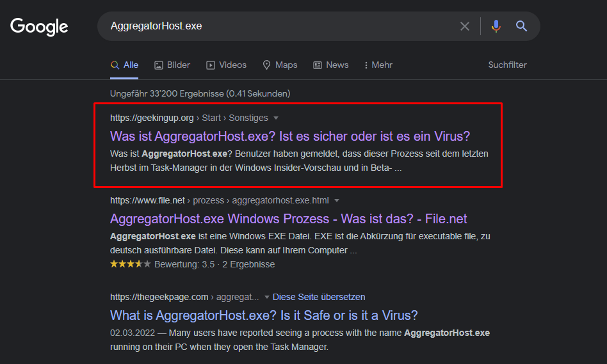The image size is (607, 364).
Task: Click the Maps pin icon
Action: pyautogui.click(x=266, y=65)
